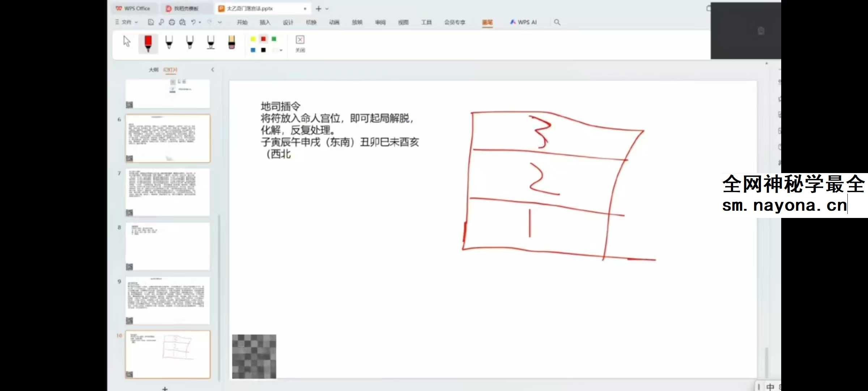This screenshot has width=868, height=391.
Task: Switch slide panel to 大纲 outline view
Action: click(154, 70)
